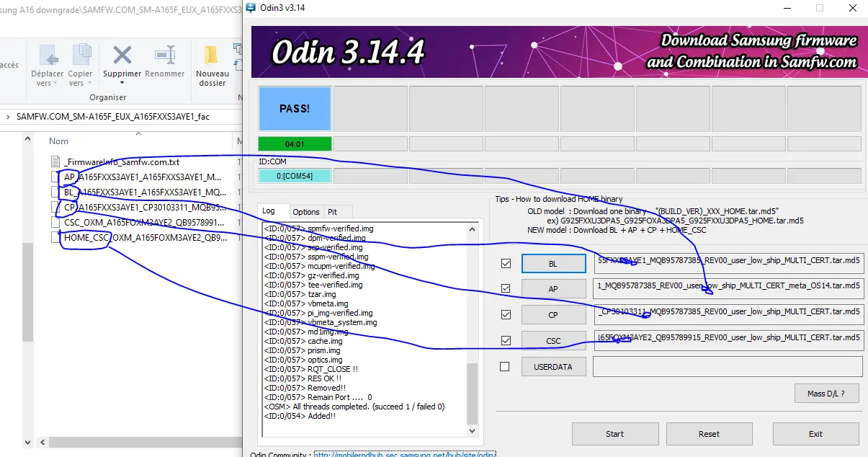
Task: Click the Supprimer X icon in the ribbon
Action: [122, 55]
